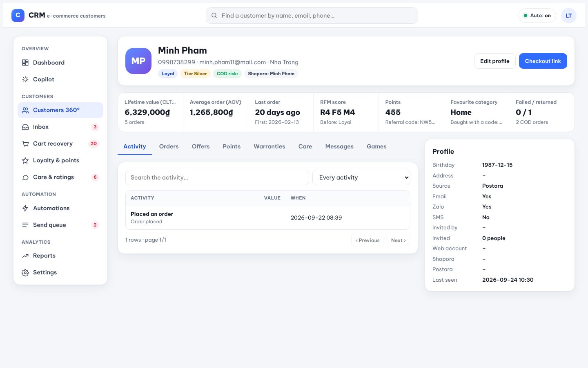This screenshot has height=368, width=588.
Task: Switch to the Points tab
Action: [x=232, y=146]
